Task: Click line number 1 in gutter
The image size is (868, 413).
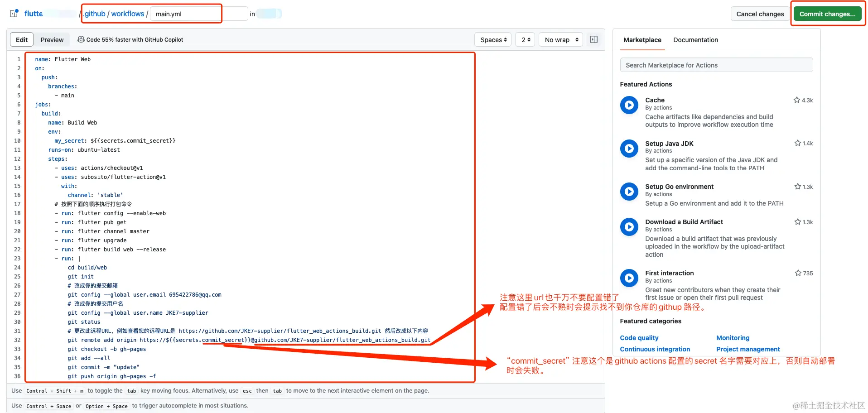Action: tap(19, 59)
